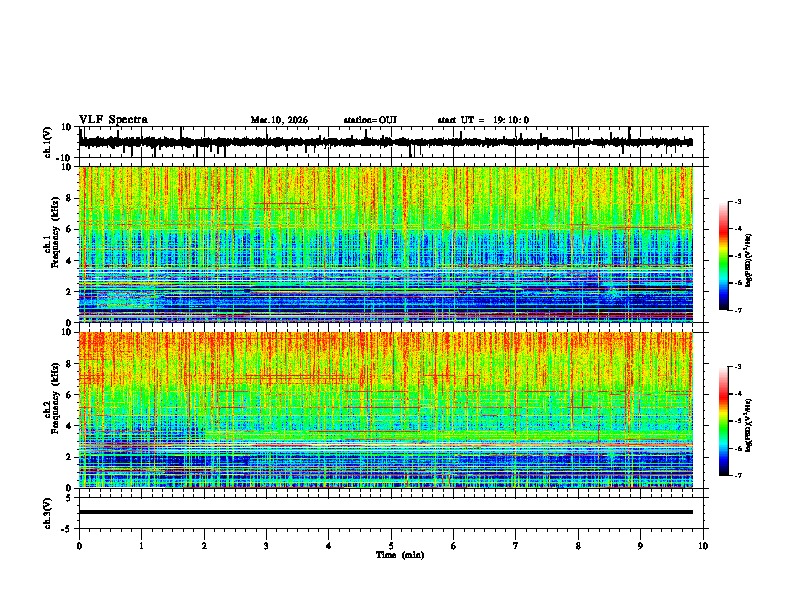Click the ch.2 colorbar "log(PSD)" label
Screen dimensions: 792x612
click(x=749, y=426)
